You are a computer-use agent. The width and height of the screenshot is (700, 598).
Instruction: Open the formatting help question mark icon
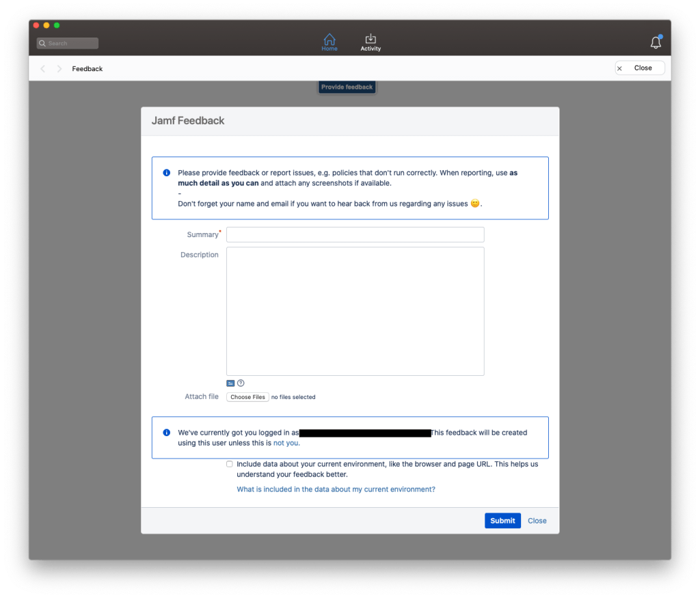click(241, 383)
